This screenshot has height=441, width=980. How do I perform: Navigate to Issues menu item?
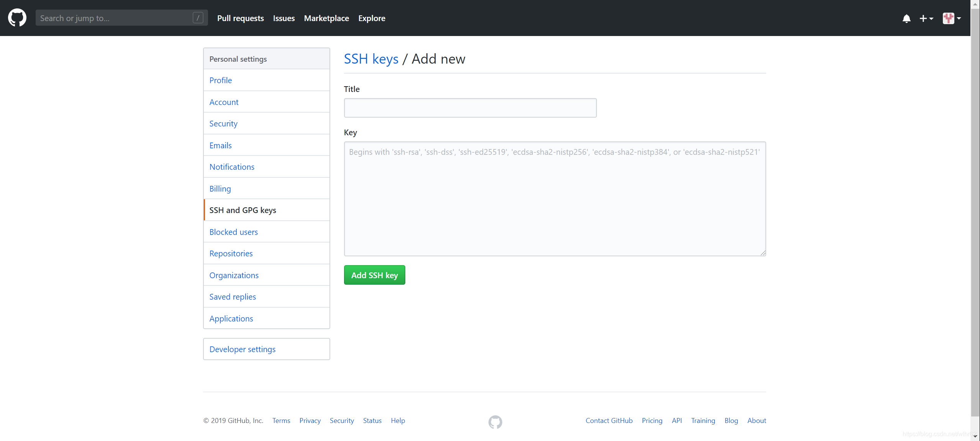[x=284, y=18]
